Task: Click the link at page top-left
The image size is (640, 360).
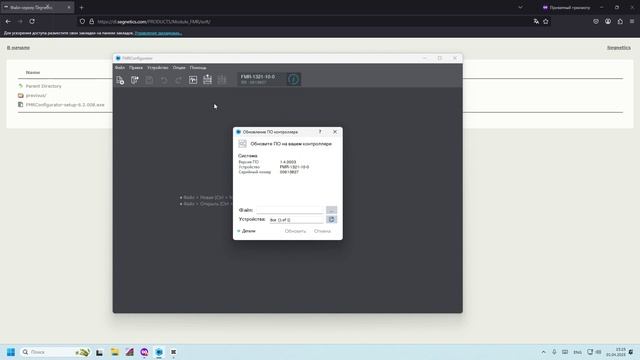Action: (18, 48)
